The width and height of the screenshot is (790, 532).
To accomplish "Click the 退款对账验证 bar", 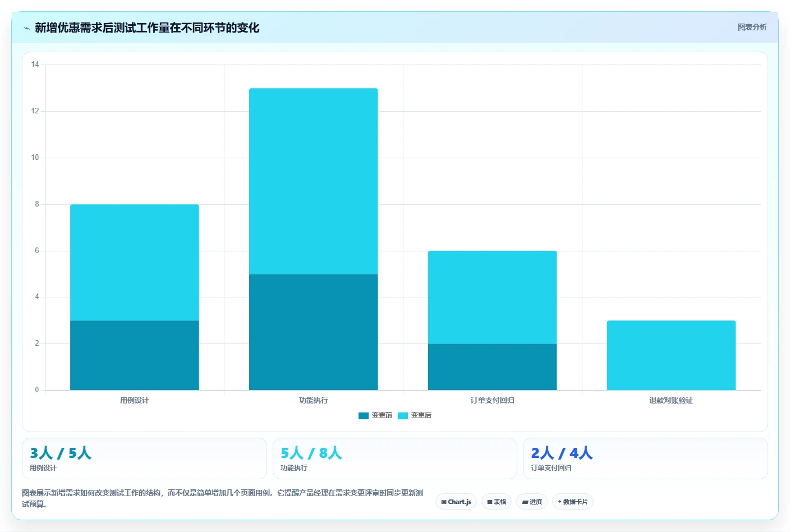I will click(x=672, y=355).
